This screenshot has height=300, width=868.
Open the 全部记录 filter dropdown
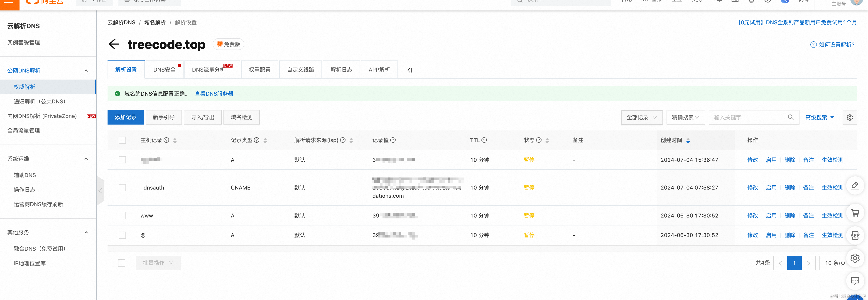[642, 117]
